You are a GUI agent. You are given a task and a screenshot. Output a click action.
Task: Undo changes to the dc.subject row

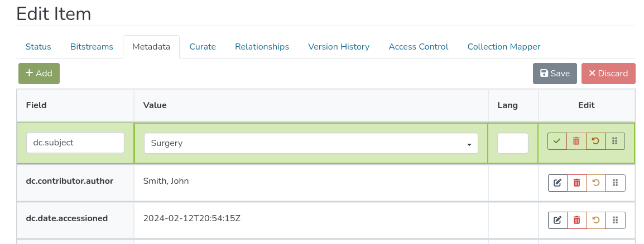(x=595, y=141)
